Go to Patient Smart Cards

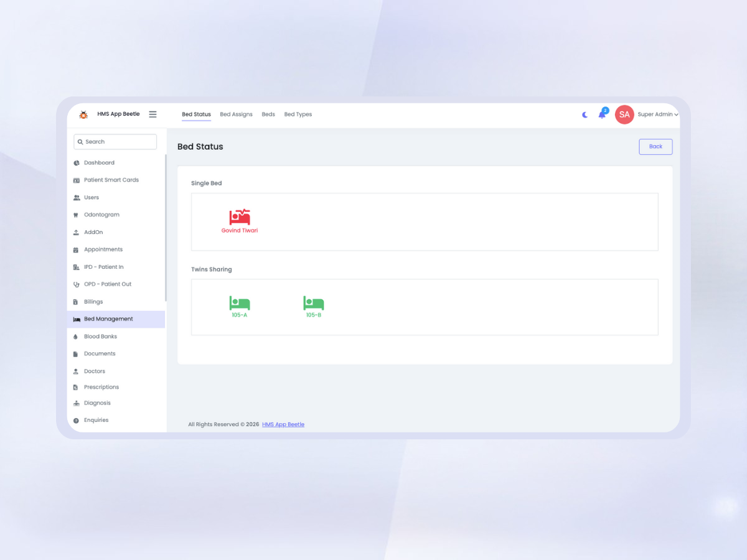pyautogui.click(x=111, y=180)
